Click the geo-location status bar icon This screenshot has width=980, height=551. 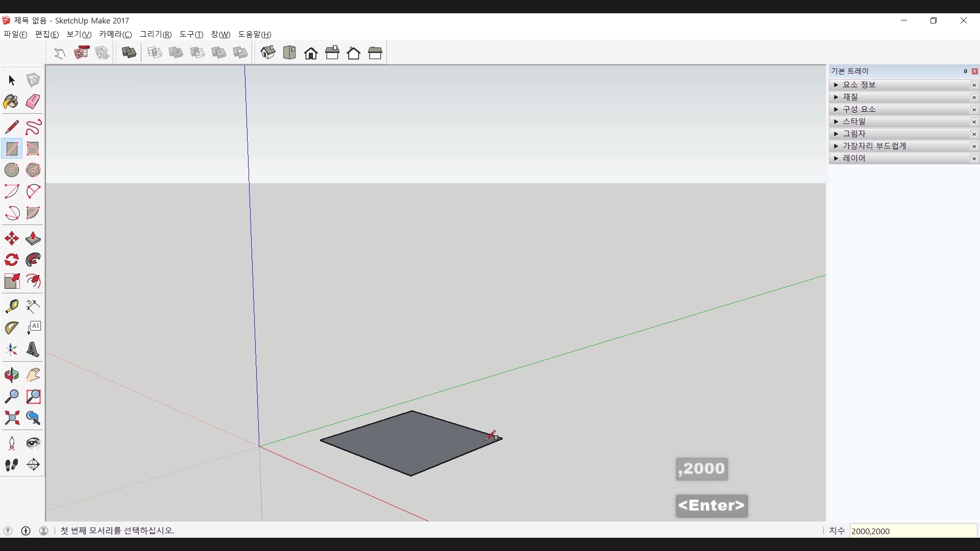pos(8,531)
